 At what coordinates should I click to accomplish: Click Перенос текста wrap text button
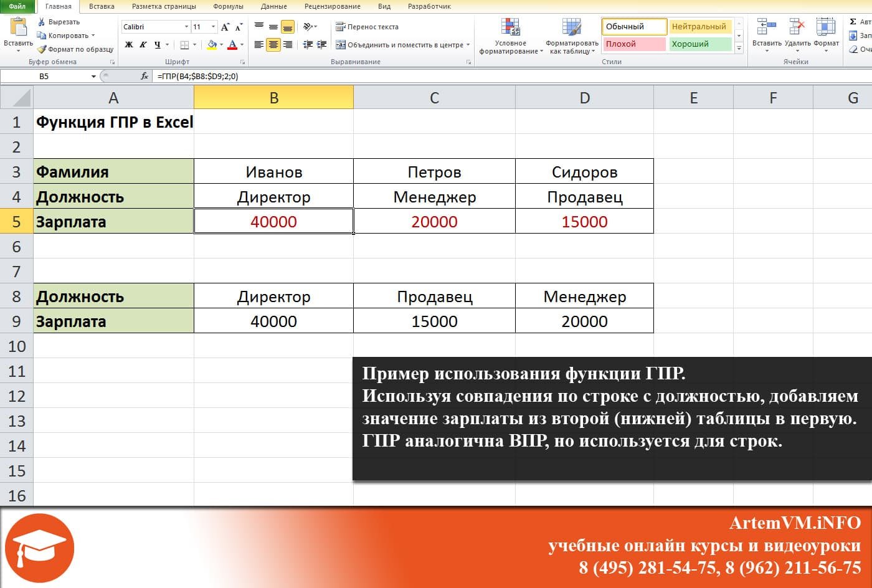pyautogui.click(x=367, y=27)
